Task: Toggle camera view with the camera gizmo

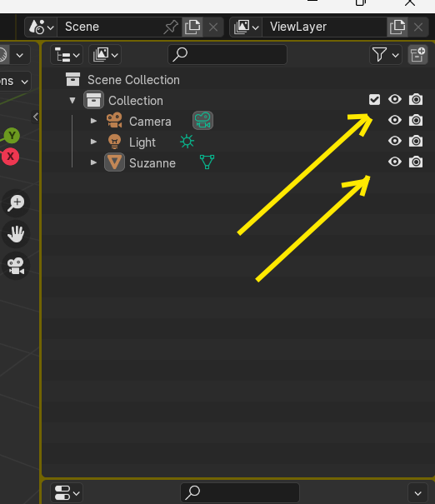Action: tap(16, 266)
